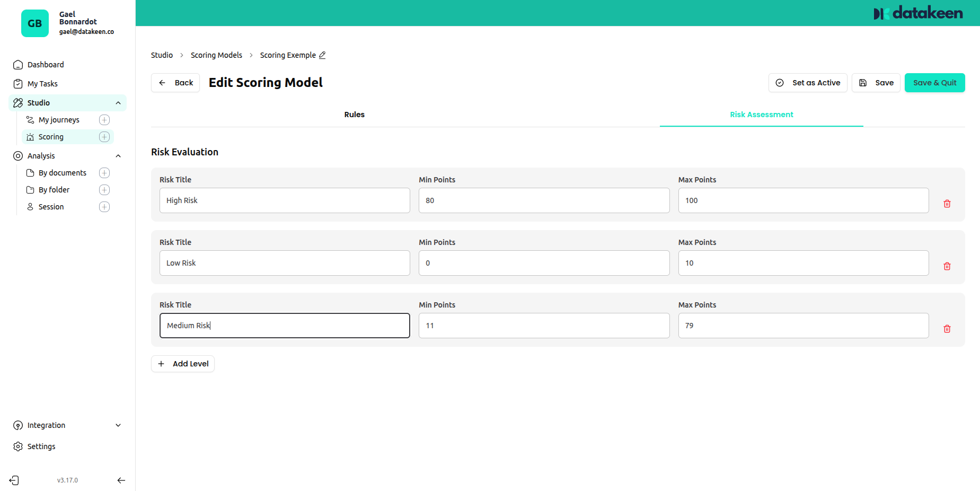
Task: Delete the High Risk level row
Action: click(x=947, y=204)
